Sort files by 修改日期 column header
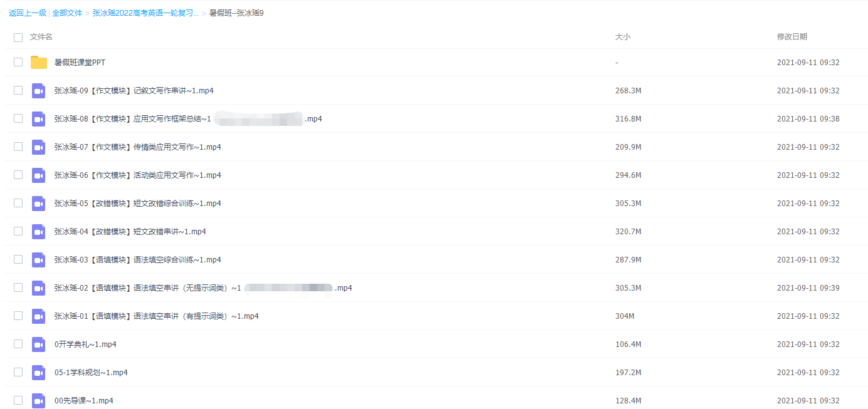The width and height of the screenshot is (868, 409). (792, 37)
